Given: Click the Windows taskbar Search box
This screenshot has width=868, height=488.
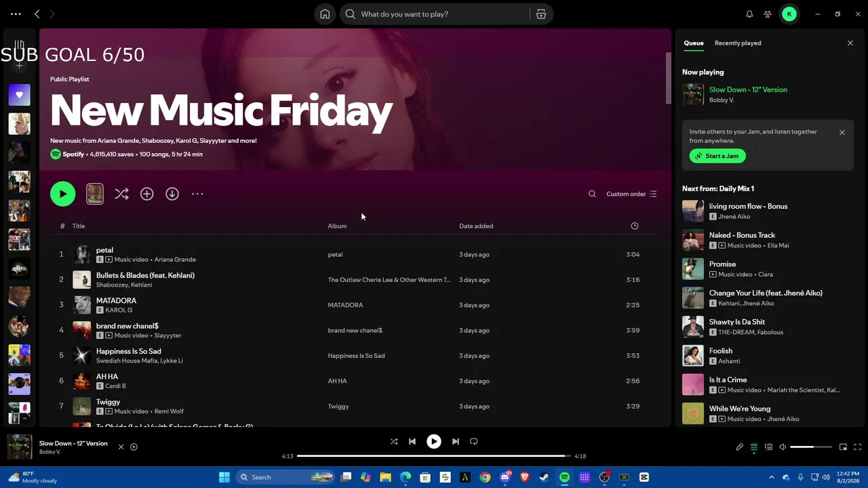Looking at the screenshot, I should coord(286,477).
